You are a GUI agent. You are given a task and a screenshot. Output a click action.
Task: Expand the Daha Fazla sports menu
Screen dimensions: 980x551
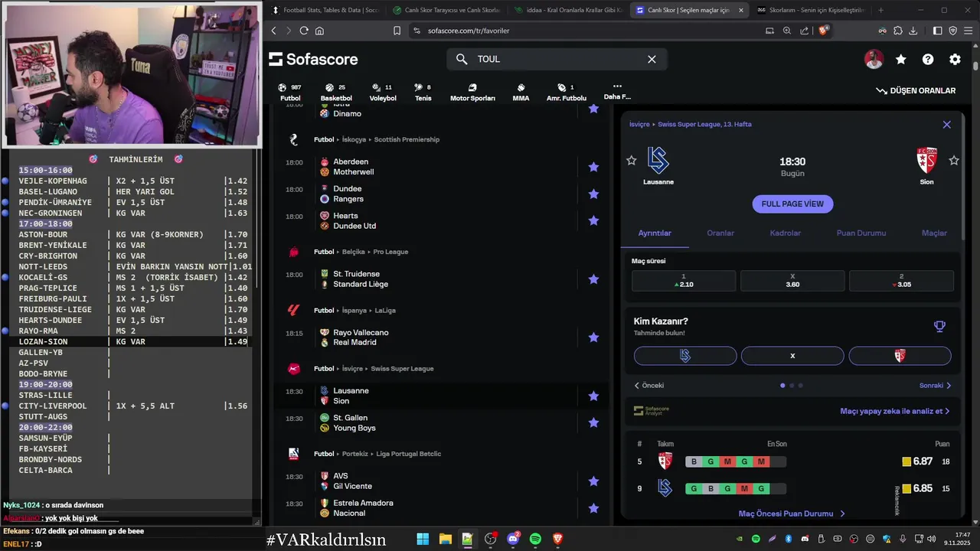coord(617,92)
